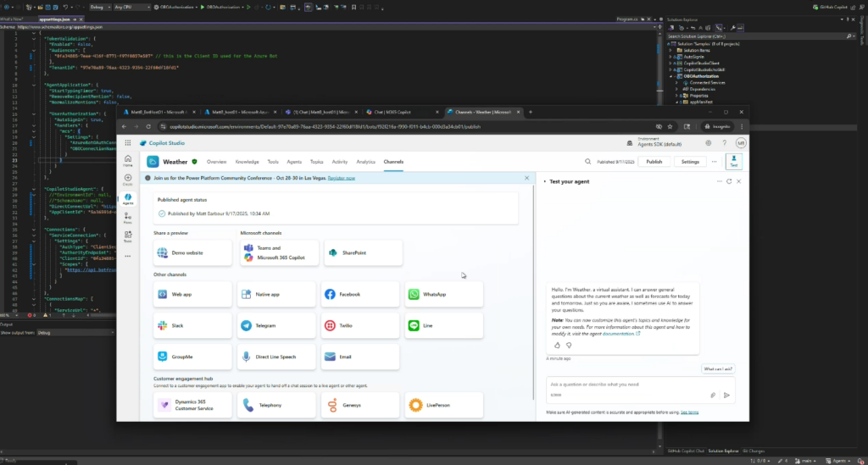Select the WhatsApp channel card

444,294
